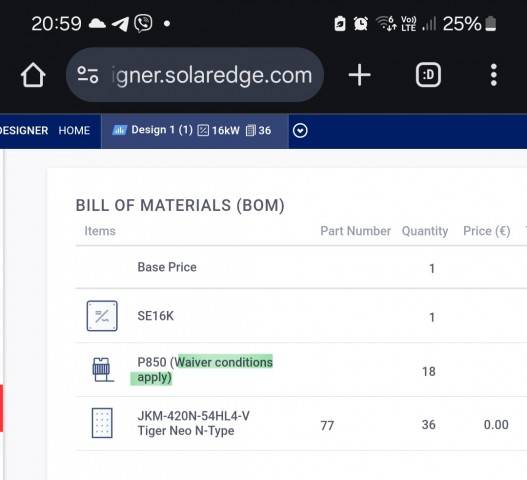Click the Quantity column header

point(425,231)
